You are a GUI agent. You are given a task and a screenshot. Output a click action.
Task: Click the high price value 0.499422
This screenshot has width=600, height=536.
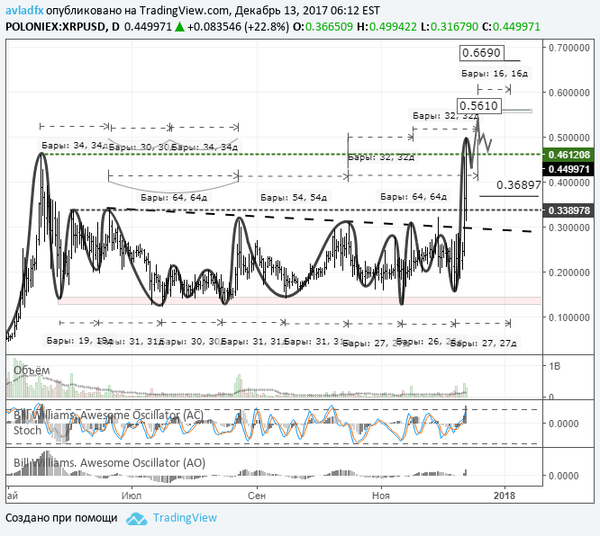[393, 27]
